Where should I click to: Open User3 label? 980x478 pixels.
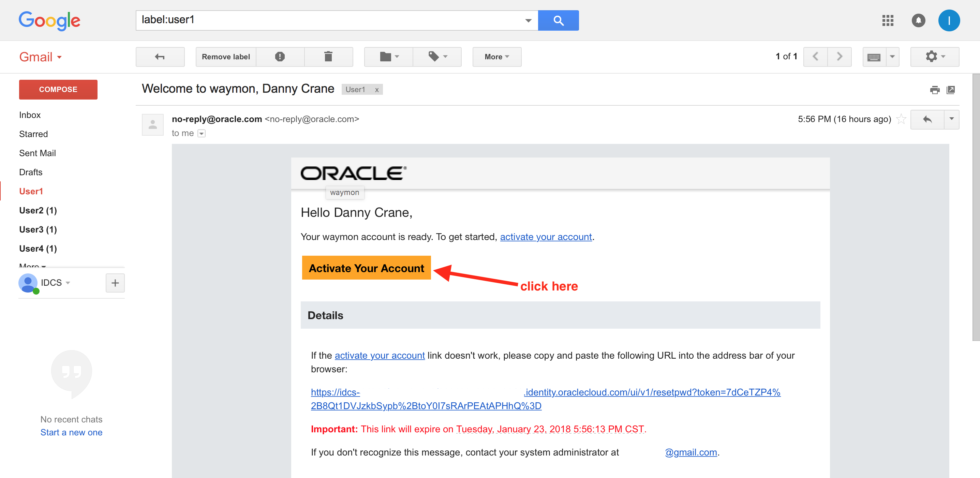click(x=38, y=229)
